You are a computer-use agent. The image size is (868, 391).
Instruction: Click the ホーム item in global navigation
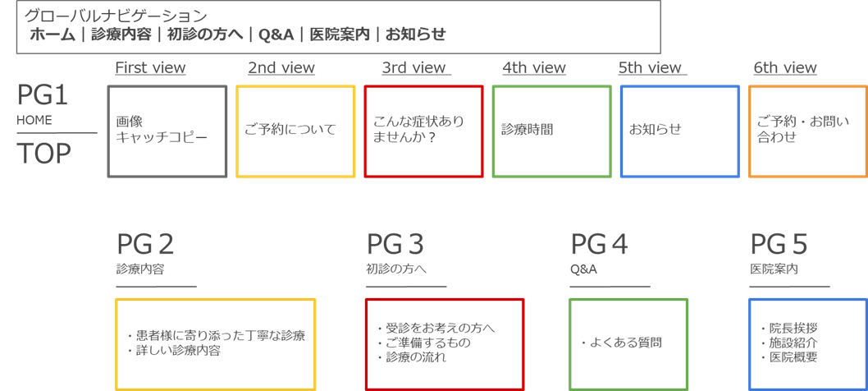tap(52, 35)
